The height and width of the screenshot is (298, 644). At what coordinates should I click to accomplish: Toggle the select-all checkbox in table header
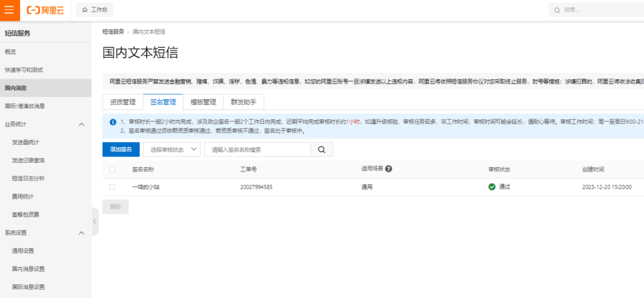tap(113, 169)
